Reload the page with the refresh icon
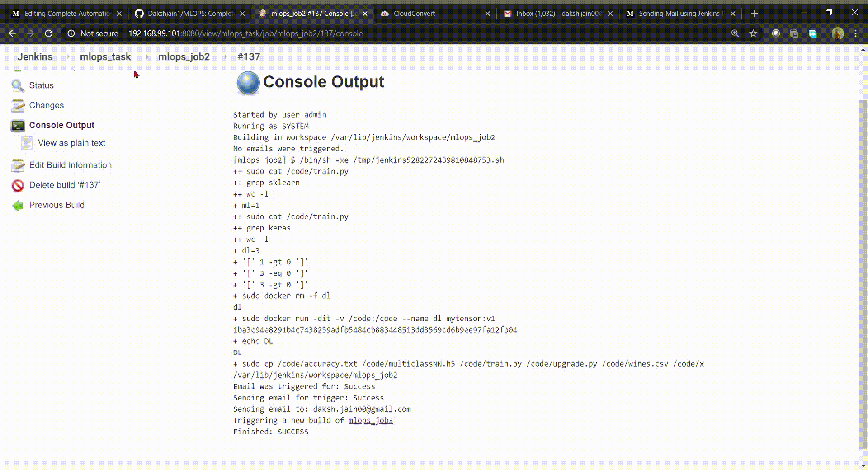This screenshot has width=868, height=470. 49,33
